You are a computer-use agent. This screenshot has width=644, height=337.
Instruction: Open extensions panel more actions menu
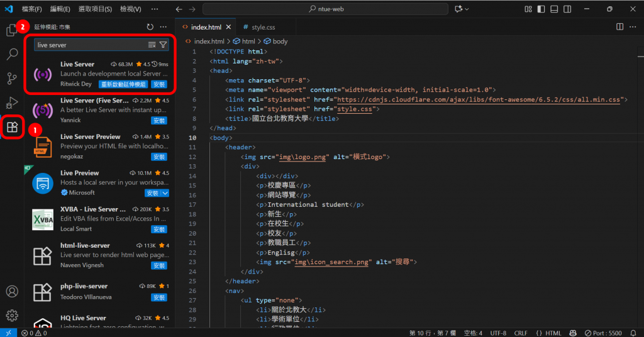164,27
